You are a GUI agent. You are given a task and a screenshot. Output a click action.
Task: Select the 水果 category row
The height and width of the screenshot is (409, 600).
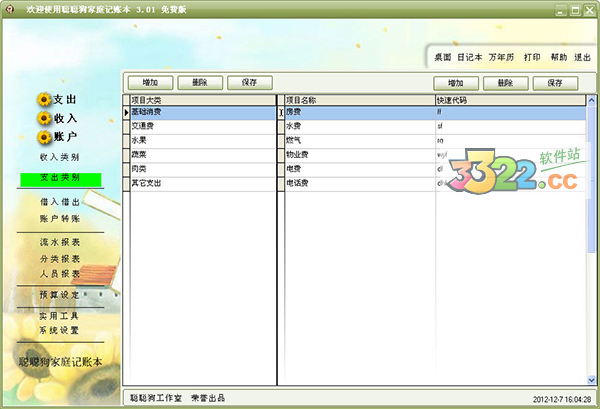coord(203,141)
